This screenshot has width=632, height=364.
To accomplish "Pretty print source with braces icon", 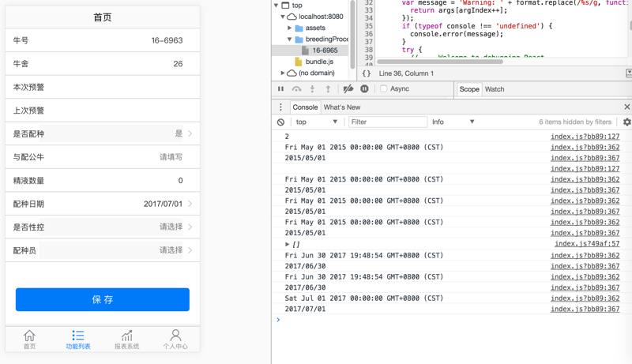I will pyautogui.click(x=367, y=73).
